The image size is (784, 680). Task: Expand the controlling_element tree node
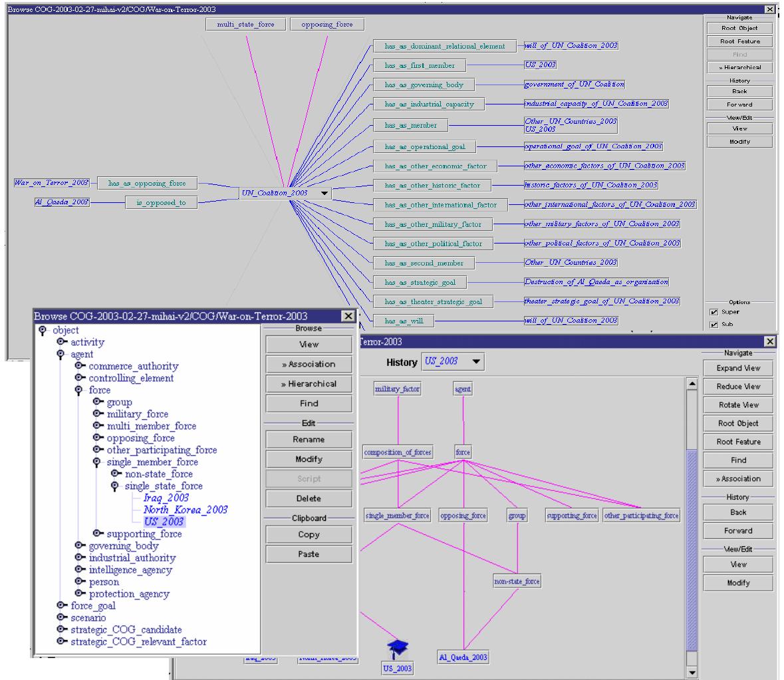coord(79,378)
